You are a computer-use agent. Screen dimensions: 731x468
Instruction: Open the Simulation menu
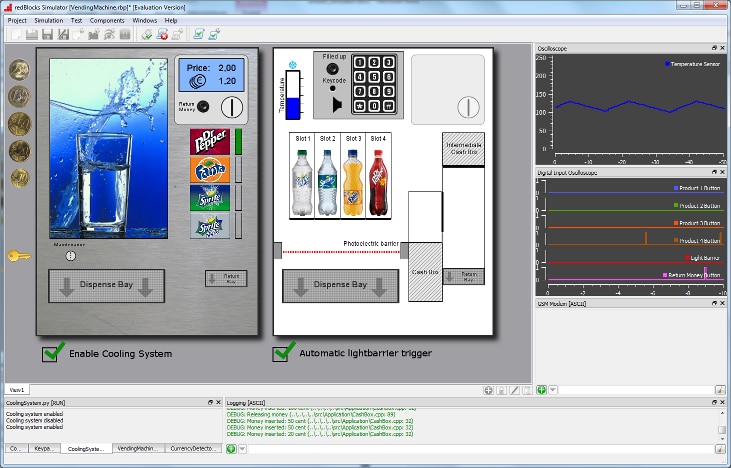click(48, 20)
